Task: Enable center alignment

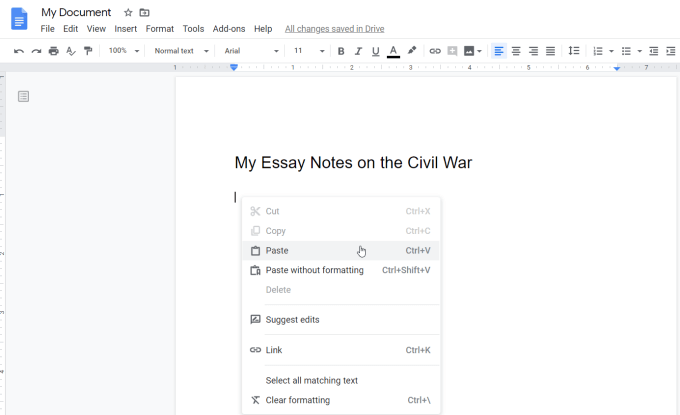Action: pyautogui.click(x=516, y=51)
